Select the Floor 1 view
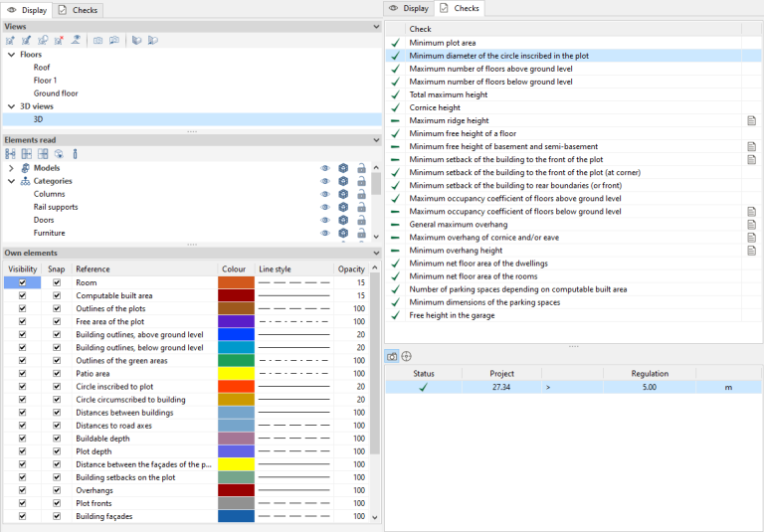Image resolution: width=764 pixels, height=532 pixels. click(x=45, y=81)
